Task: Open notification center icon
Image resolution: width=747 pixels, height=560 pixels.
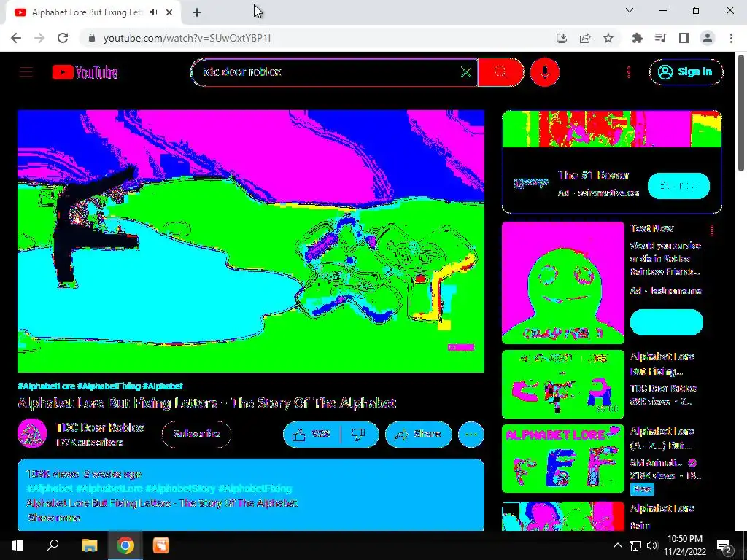Action: click(x=724, y=545)
